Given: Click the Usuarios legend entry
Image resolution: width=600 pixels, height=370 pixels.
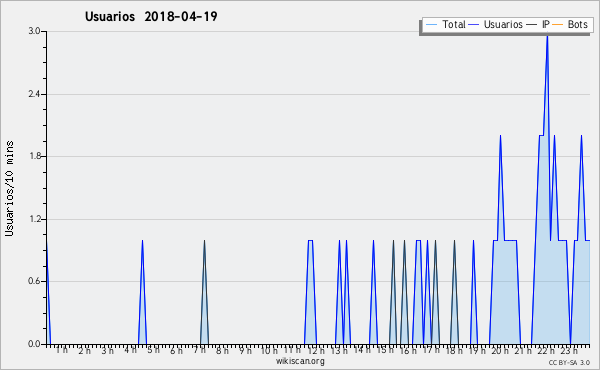Looking at the screenshot, I should point(496,24).
